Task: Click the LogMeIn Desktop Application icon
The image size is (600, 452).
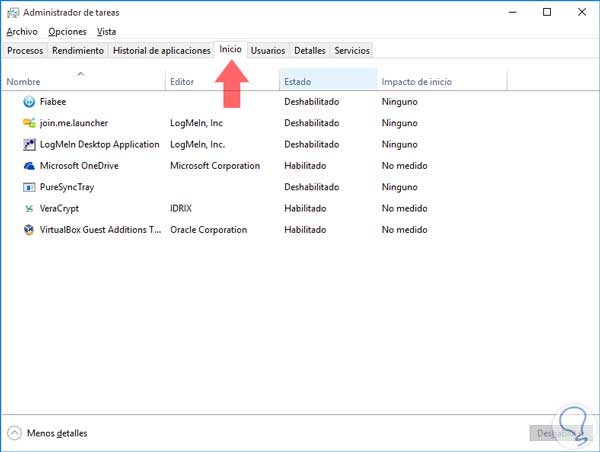Action: [x=29, y=144]
